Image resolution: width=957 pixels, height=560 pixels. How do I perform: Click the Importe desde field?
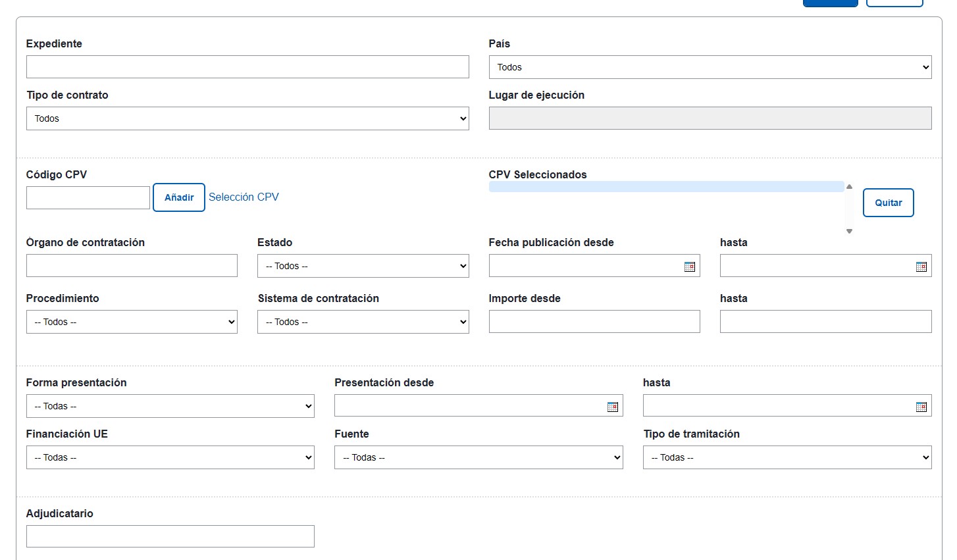[x=594, y=321]
